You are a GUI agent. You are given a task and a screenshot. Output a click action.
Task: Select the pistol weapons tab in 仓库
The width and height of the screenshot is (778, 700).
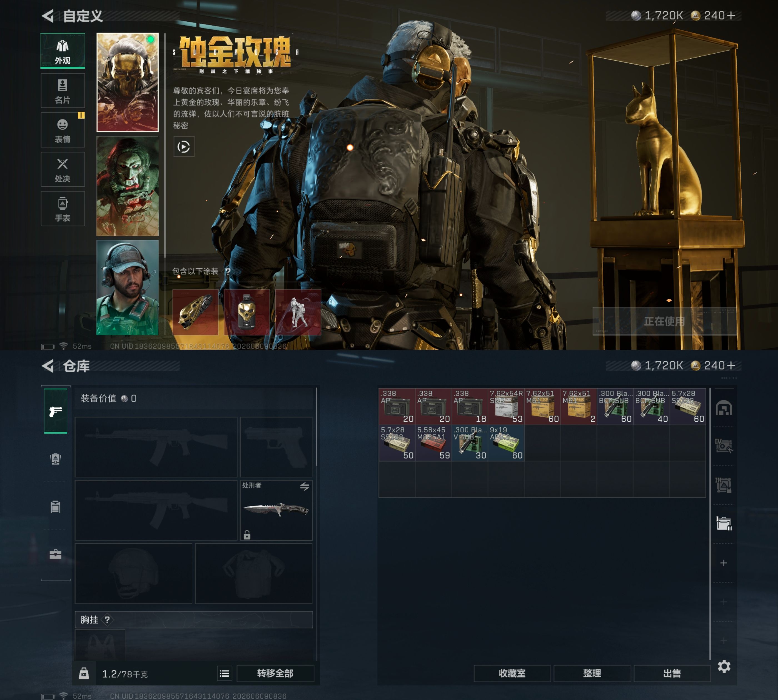56,411
